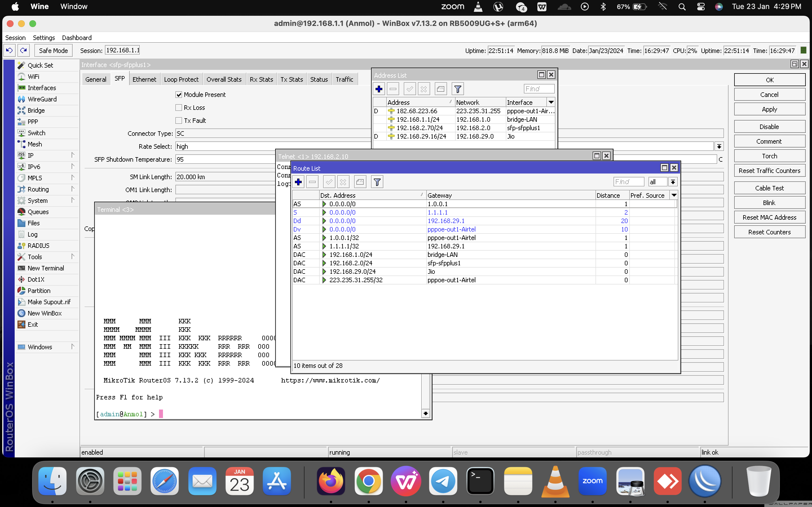The width and height of the screenshot is (812, 507).
Task: Open Queues in the left sidebar
Action: tap(38, 212)
